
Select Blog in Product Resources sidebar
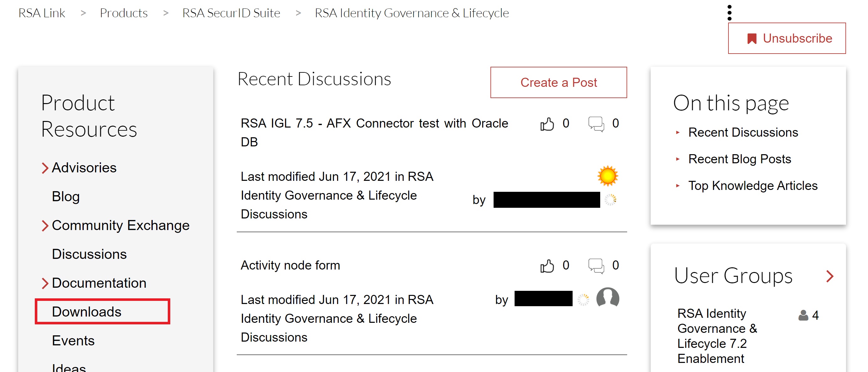pyautogui.click(x=65, y=196)
